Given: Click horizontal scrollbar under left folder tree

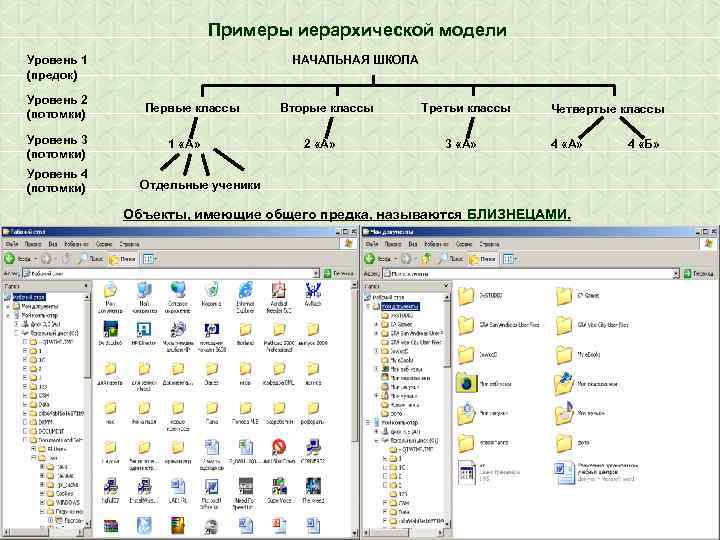Looking at the screenshot, I should click(x=44, y=533).
